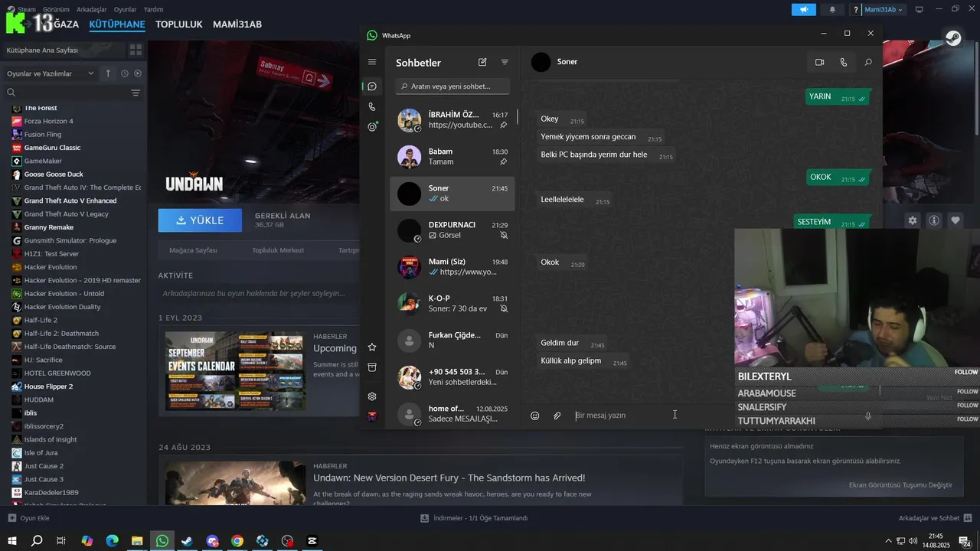The width and height of the screenshot is (980, 551).
Task: Open Desert Fury Sandstorm news headline
Action: tap(449, 478)
